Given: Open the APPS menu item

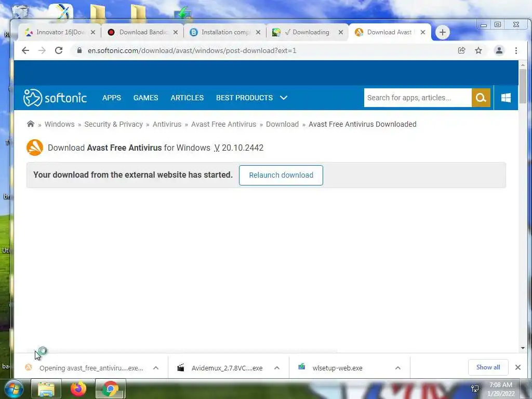Looking at the screenshot, I should click(x=112, y=98).
